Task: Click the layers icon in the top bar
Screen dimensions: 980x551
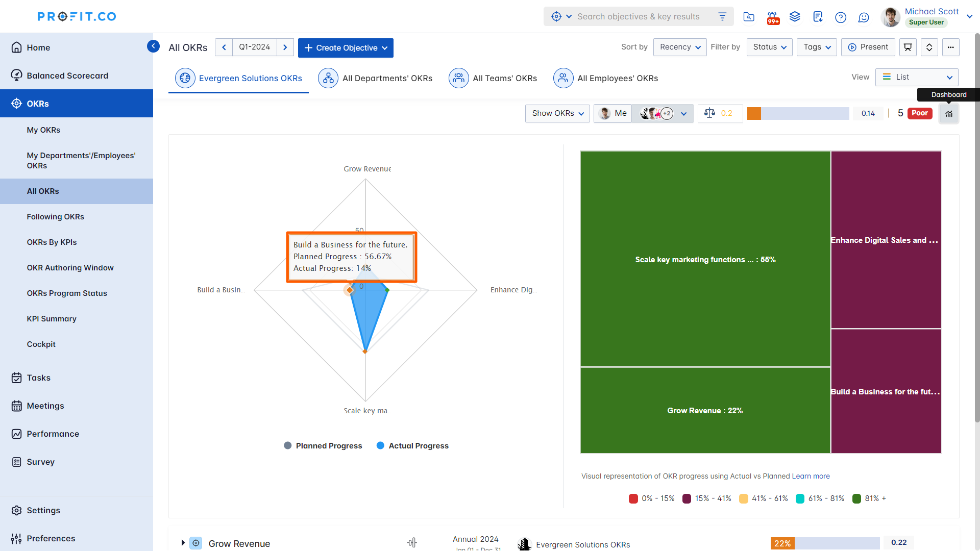Action: coord(795,17)
